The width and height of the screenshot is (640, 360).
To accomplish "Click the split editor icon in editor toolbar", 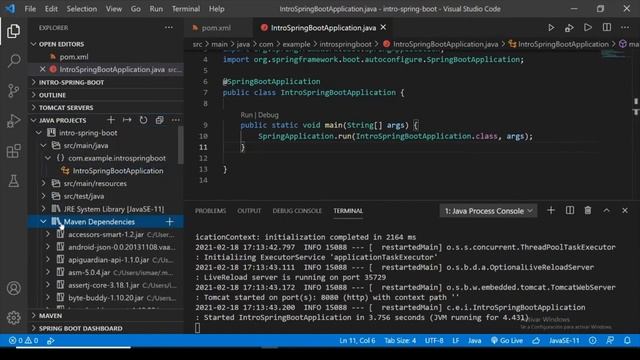I will 607,27.
